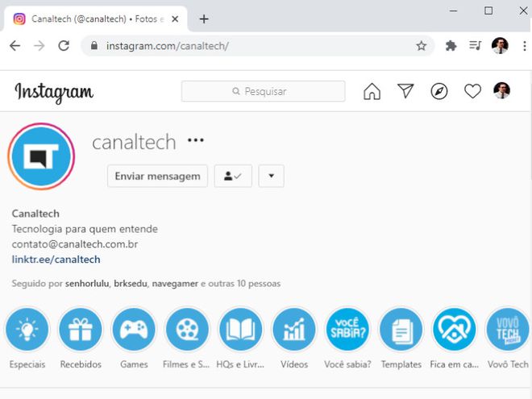The width and height of the screenshot is (532, 399).
Task: Go to Instagram home feed icon
Action: pos(372,91)
